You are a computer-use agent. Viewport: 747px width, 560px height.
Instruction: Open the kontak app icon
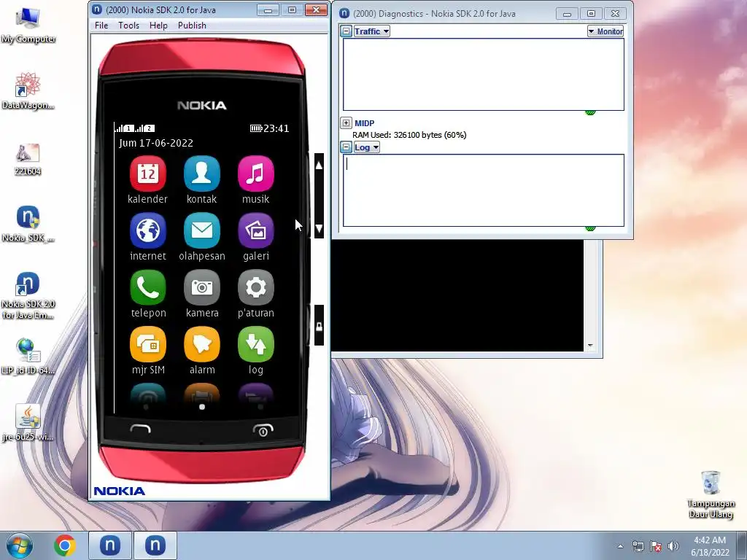202,174
